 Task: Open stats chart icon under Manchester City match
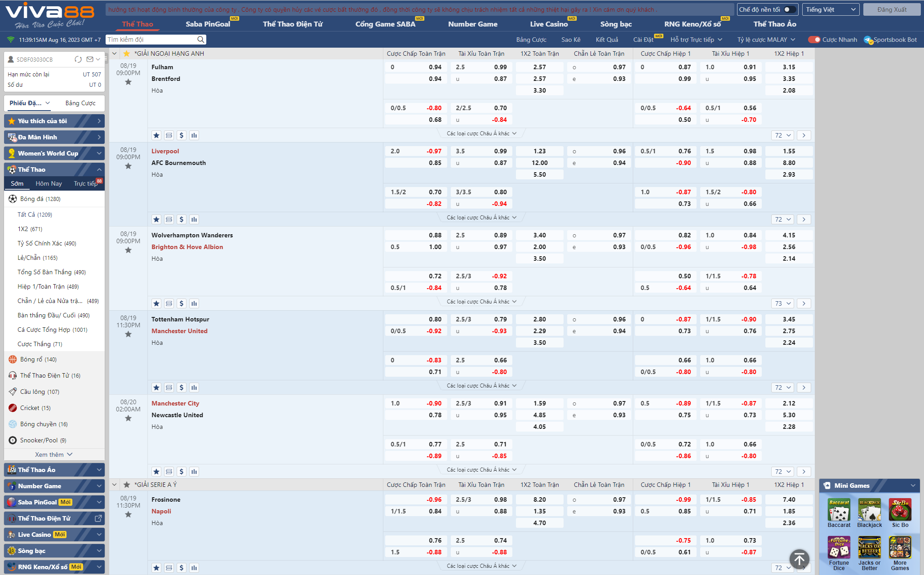[x=194, y=472]
